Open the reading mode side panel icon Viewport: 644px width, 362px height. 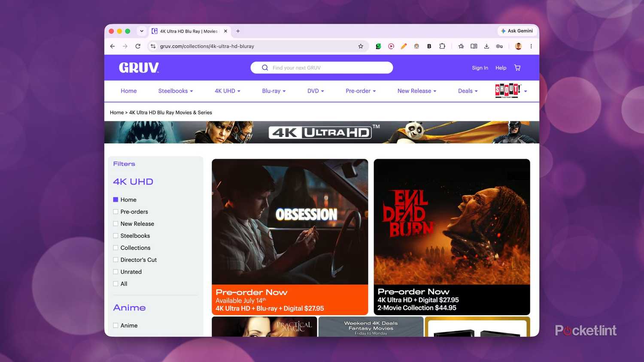coord(474,46)
